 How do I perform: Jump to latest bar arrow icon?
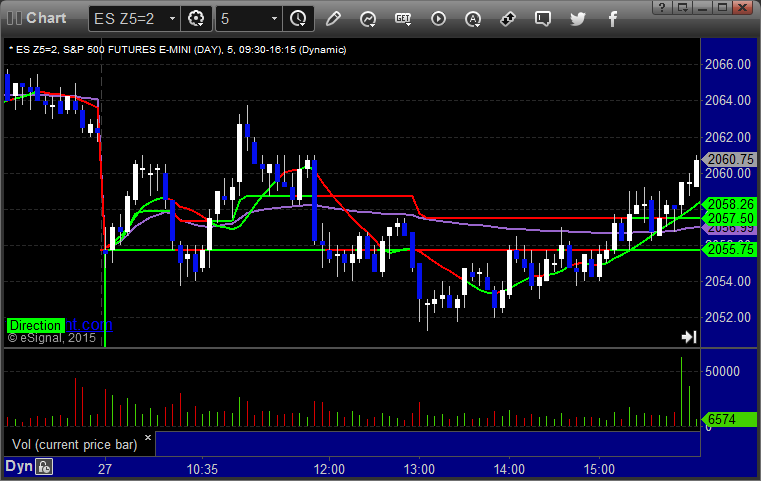coord(689,337)
